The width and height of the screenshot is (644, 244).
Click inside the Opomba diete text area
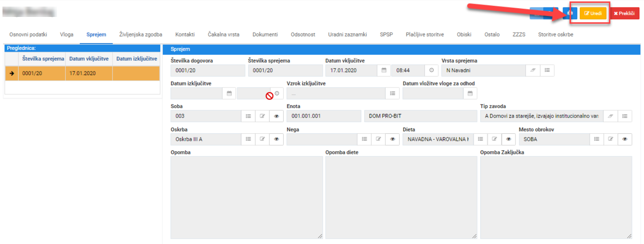click(401, 197)
